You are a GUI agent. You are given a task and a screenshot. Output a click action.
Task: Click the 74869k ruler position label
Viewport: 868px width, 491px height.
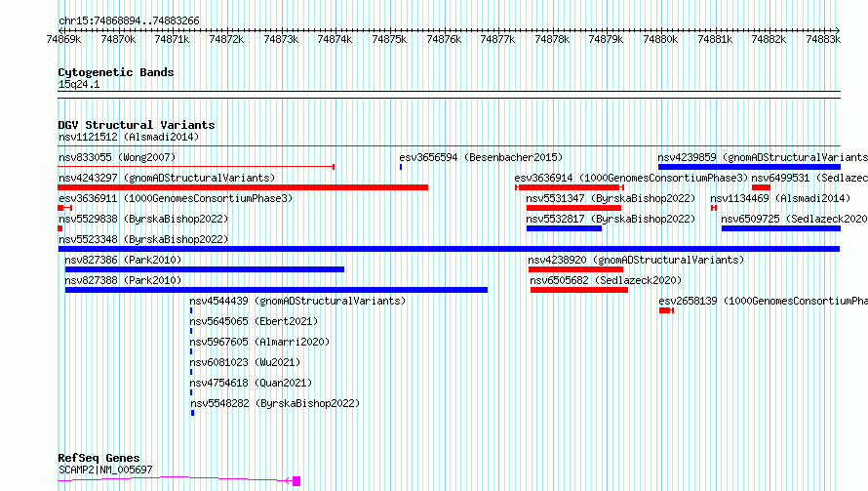coord(63,39)
